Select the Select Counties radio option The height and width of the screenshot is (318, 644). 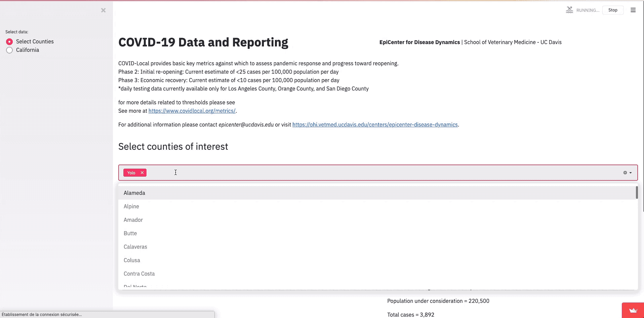(9, 42)
